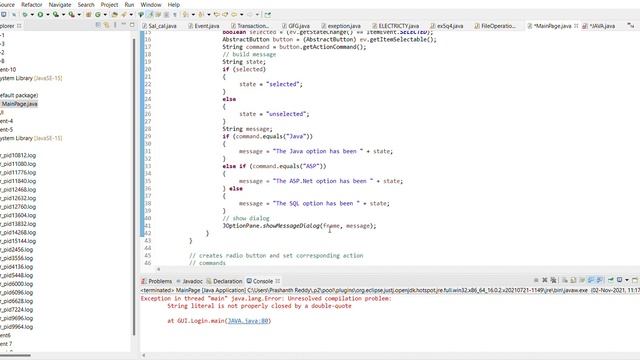Minimize the Package Explorer panel
640x360 pixels.
[x=124, y=25]
